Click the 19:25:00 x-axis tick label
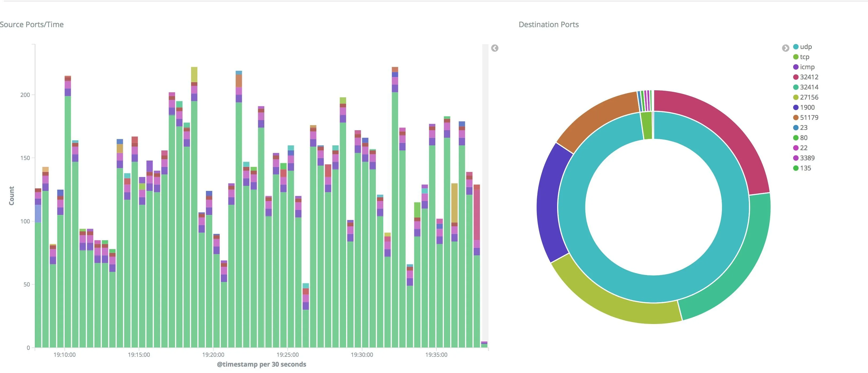Viewport: 868px width, 373px height. point(288,355)
